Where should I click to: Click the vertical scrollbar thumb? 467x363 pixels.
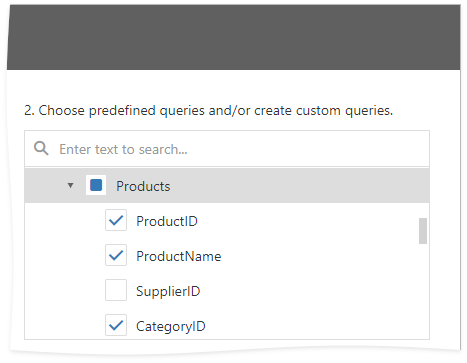coord(423,231)
